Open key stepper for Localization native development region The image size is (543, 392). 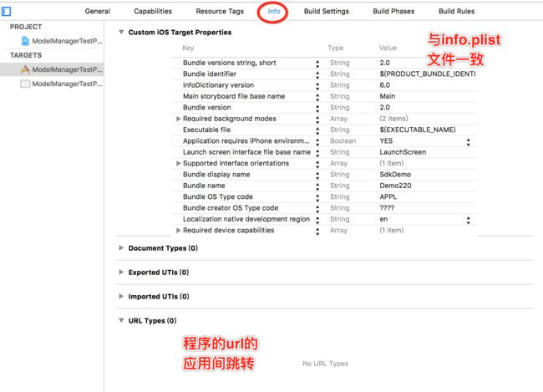(317, 220)
